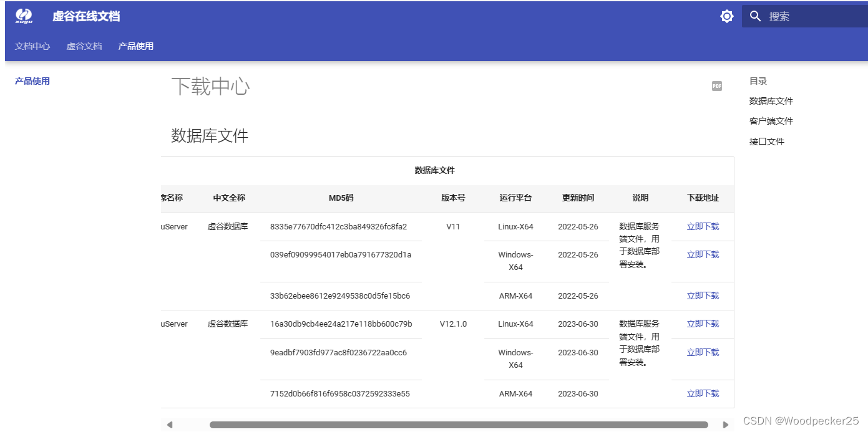Viewport: 868px width, 432px height.
Task: Click 虚谷数据库 in the V12.1.0 row
Action: [x=228, y=324]
